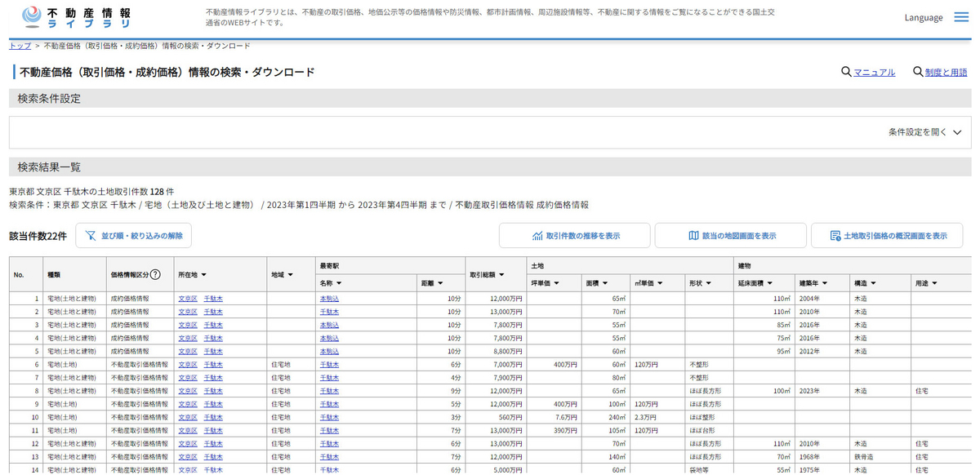Select 2023年 build year cell
Viewport: 980px width, 475px height.
coord(810,391)
